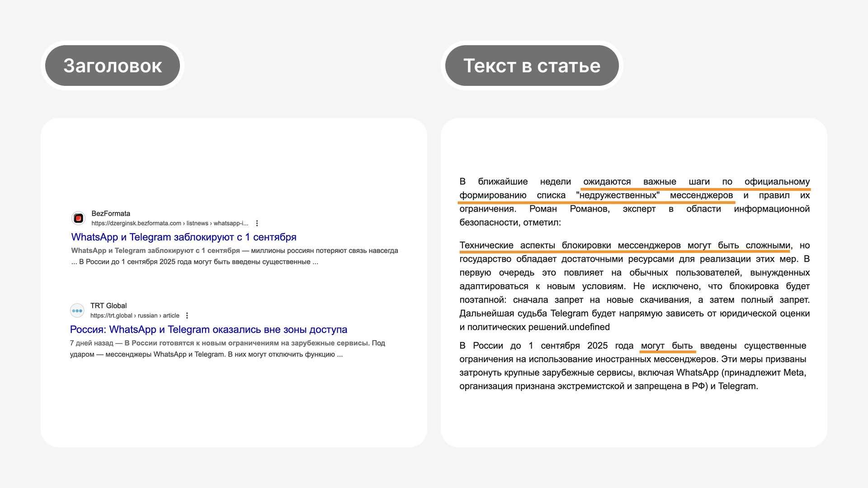Click the BezFormata site favicon
The width and height of the screenshot is (868, 488).
point(78,218)
